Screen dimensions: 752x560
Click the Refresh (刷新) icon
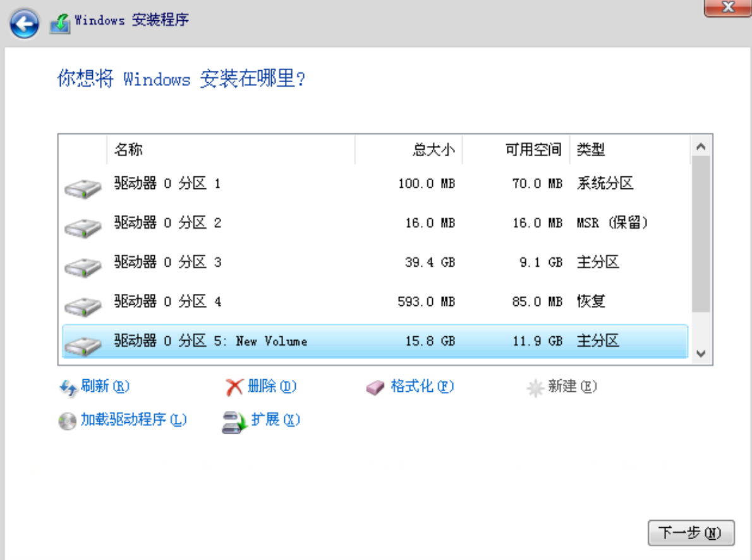(x=68, y=387)
